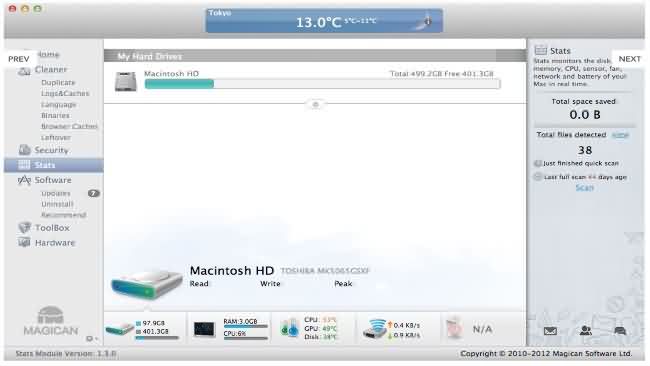Viewport: 650px width, 366px height.
Task: Click the mail envelope icon
Action: (550, 331)
